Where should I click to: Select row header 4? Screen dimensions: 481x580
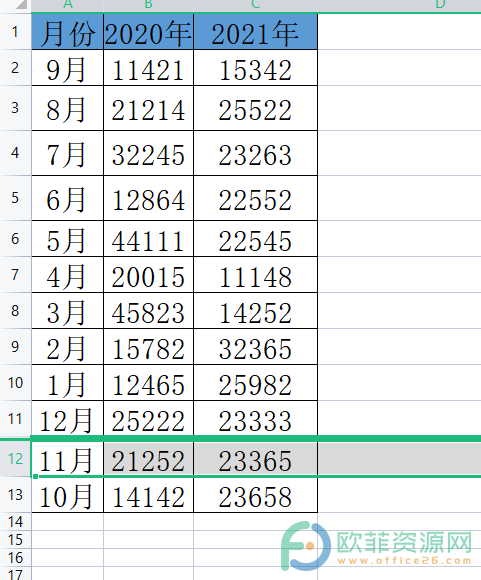[x=15, y=153]
